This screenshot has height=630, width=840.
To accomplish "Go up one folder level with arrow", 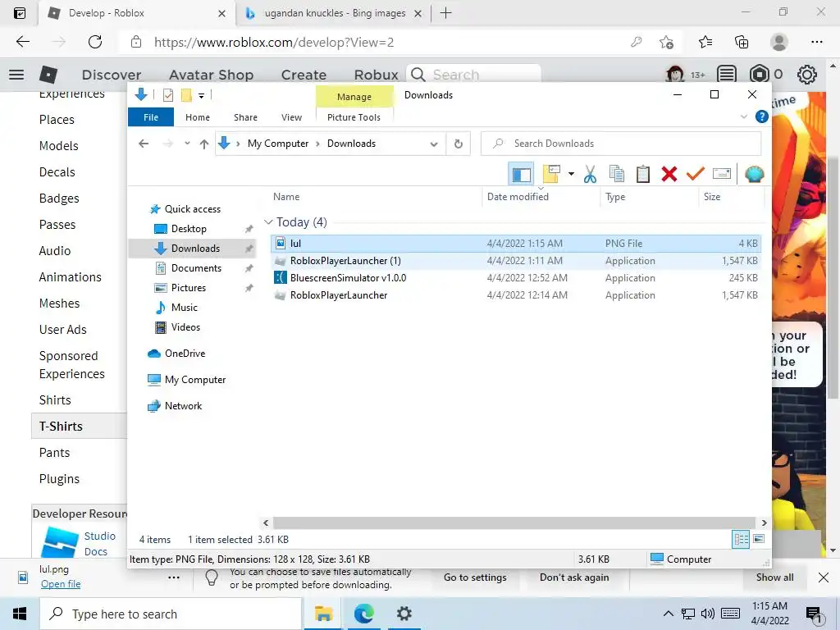I will coord(203,144).
